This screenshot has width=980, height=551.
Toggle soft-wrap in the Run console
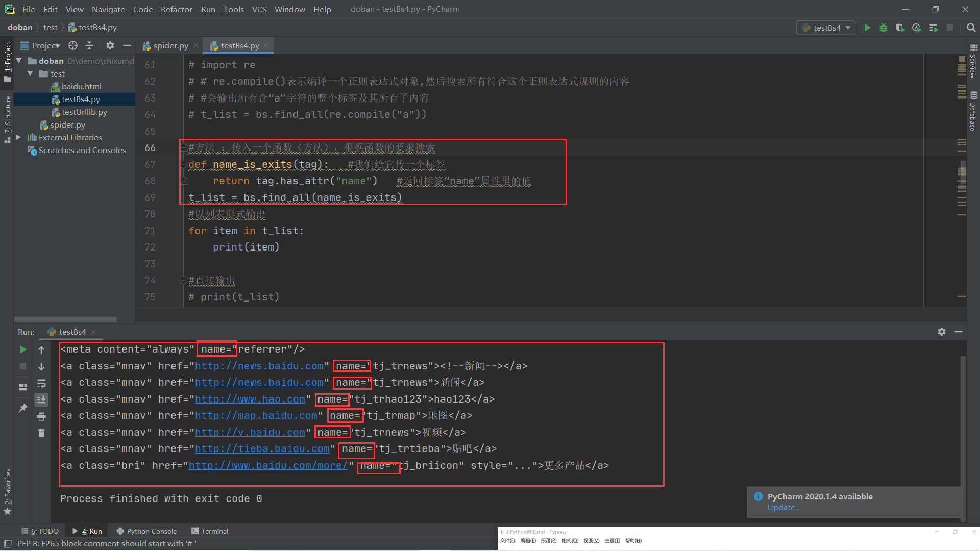pos(41,383)
